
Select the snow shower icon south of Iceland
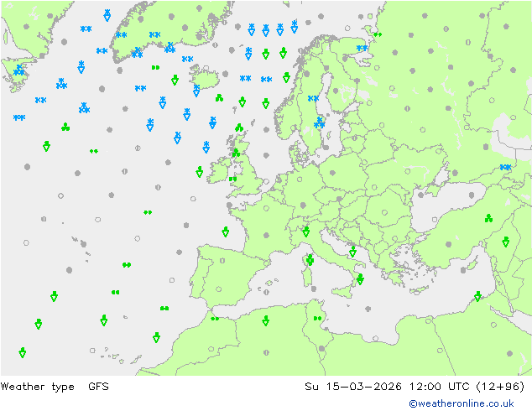tap(196, 91)
